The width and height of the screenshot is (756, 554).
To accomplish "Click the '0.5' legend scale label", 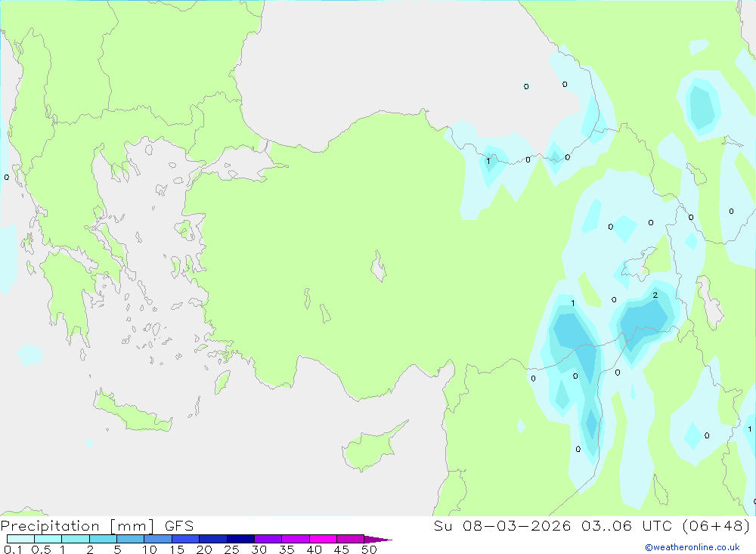I will 41,549.
